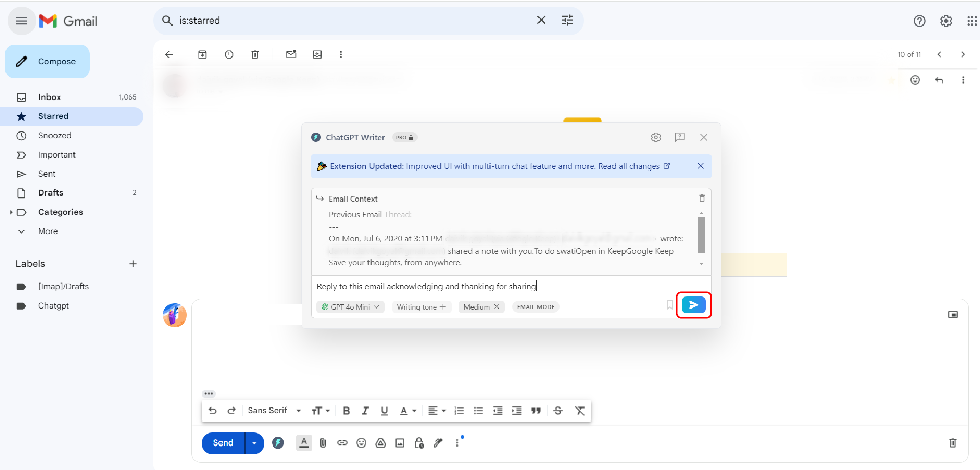This screenshot has height=470, width=980.
Task: Show trimmed content ellipsis
Action: [209, 394]
